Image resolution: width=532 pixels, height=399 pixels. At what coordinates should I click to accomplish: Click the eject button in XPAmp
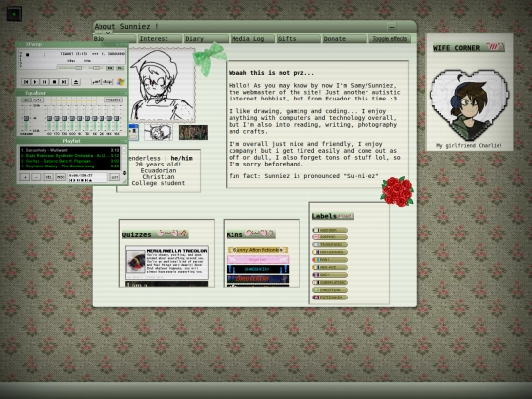76,82
